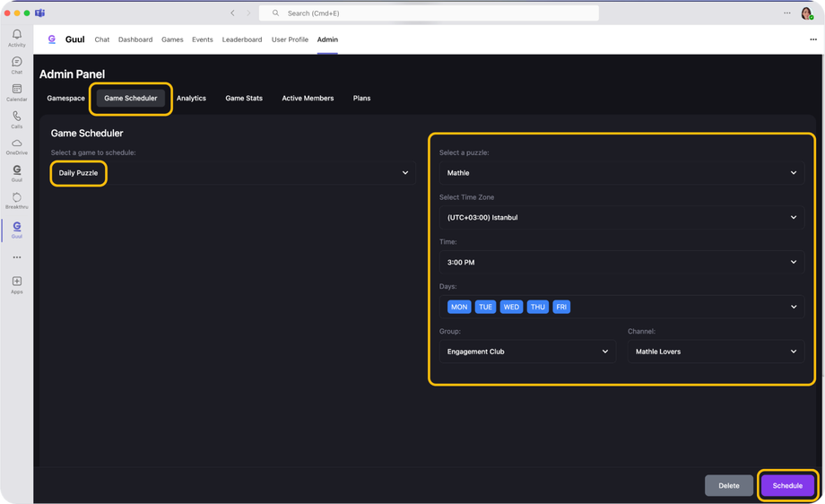825x504 pixels.
Task: Open the Leaderboard menu item
Action: [242, 39]
